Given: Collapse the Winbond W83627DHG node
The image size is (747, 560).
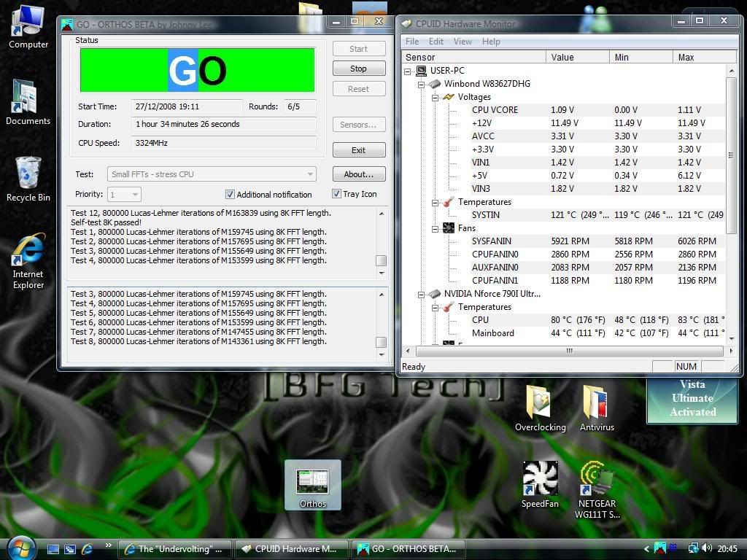Looking at the screenshot, I should pos(421,85).
